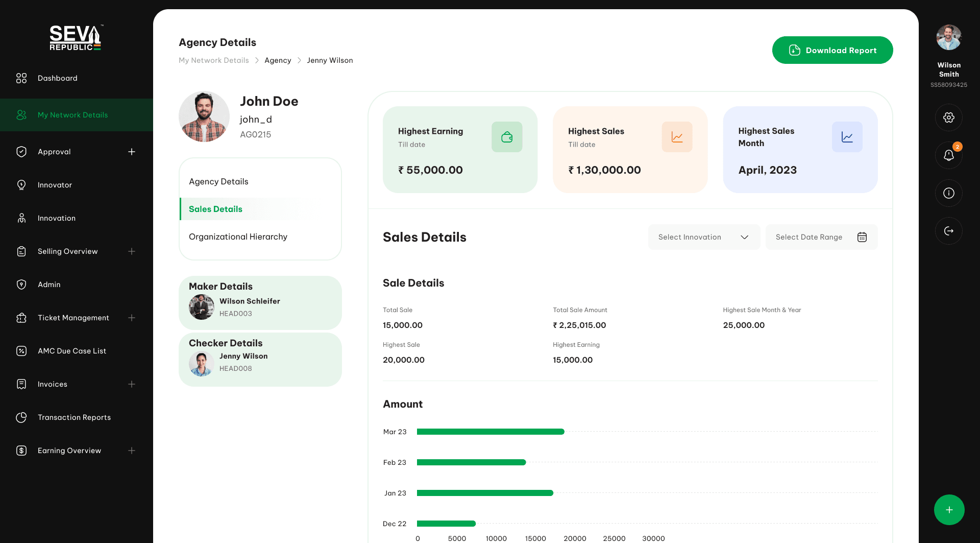The width and height of the screenshot is (980, 543).
Task: Click the logout arrow icon
Action: 949,231
